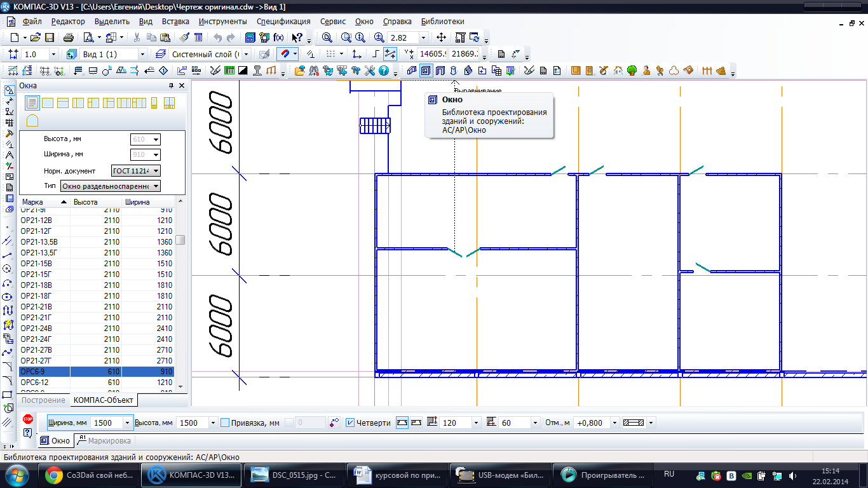Click the Pan (move view) cross-arrows icon
The height and width of the screenshot is (488, 868).
tap(442, 37)
